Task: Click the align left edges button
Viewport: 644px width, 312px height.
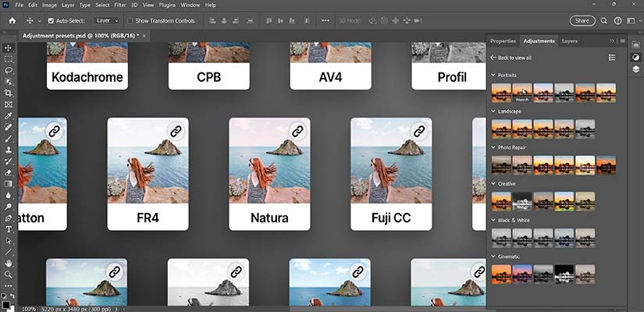Action: 212,20
